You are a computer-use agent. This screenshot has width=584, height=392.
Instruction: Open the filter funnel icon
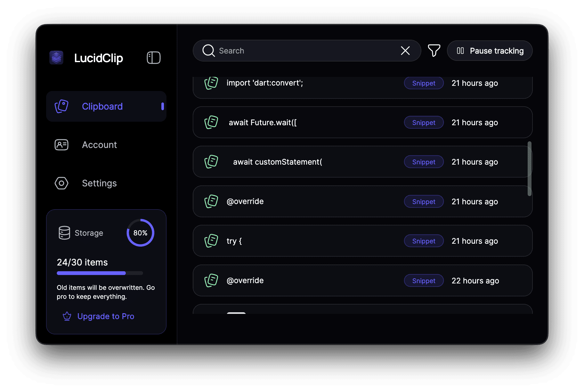(x=434, y=50)
